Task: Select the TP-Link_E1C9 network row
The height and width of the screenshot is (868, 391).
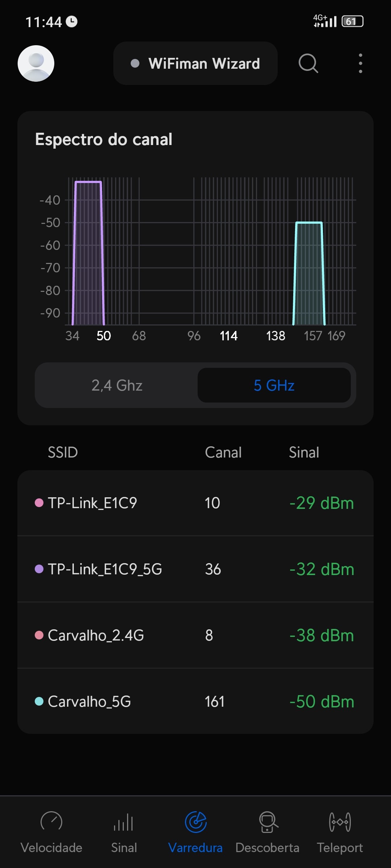Action: 195,503
